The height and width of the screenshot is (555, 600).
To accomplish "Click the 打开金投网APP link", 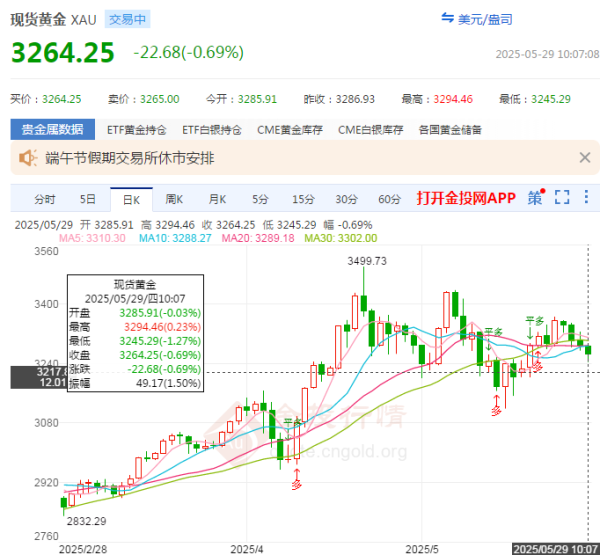I will 466,198.
